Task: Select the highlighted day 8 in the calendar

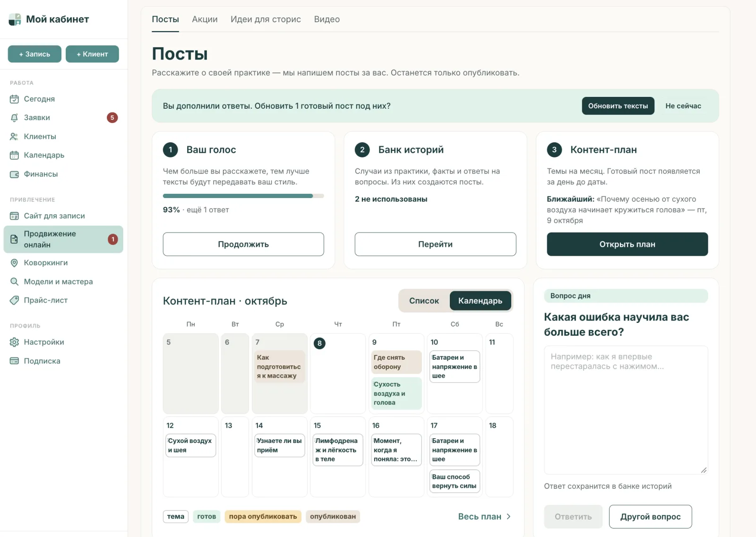Action: point(319,343)
